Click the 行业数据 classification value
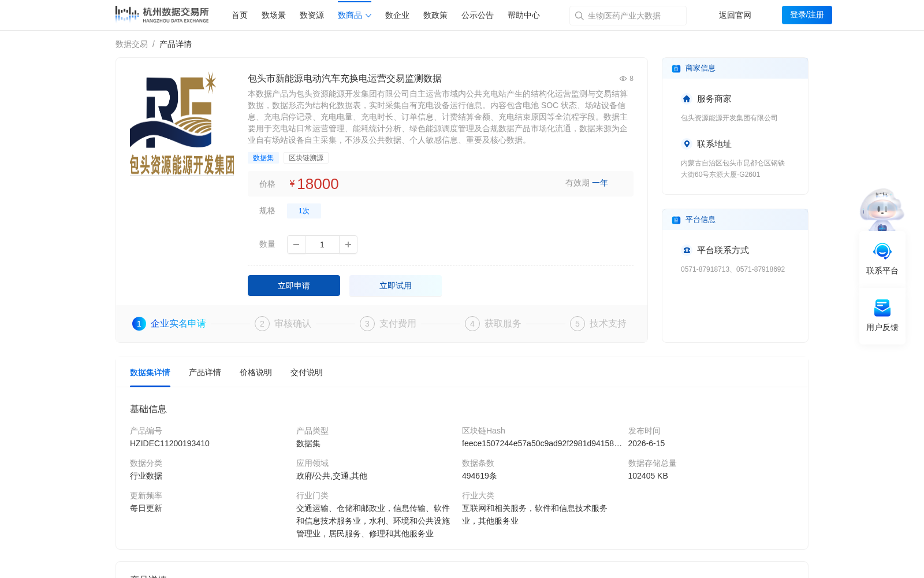 click(146, 476)
